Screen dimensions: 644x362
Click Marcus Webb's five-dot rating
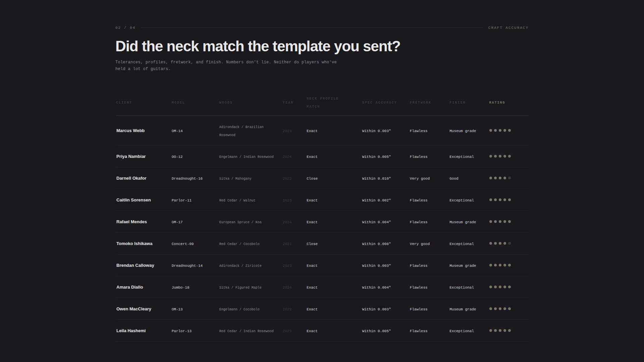(500, 131)
